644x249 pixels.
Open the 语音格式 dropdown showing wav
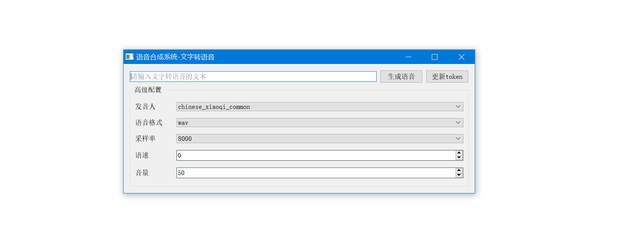coord(320,123)
